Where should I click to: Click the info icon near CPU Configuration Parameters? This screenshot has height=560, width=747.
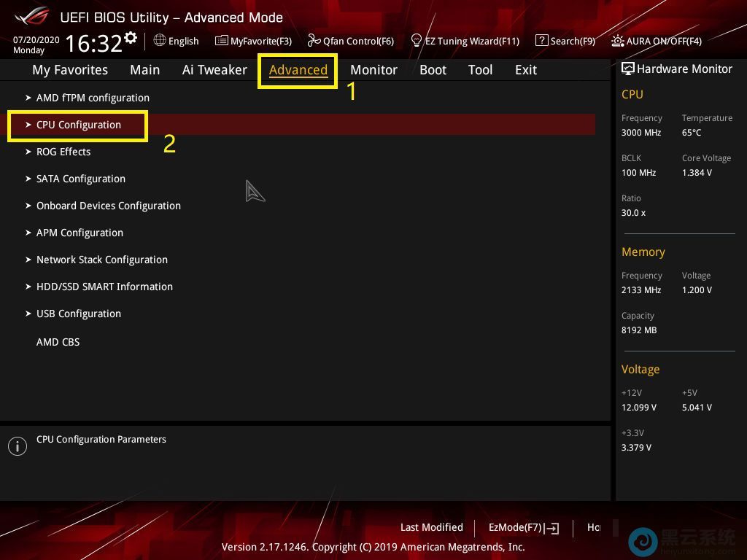coord(18,446)
